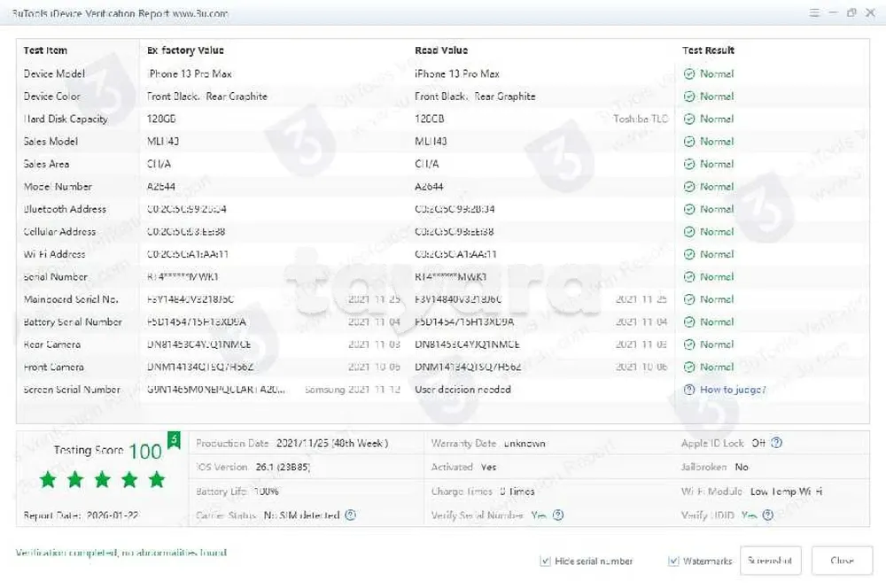Select the Ex-factory Value column header
This screenshot has width=886, height=588.
[x=185, y=50]
